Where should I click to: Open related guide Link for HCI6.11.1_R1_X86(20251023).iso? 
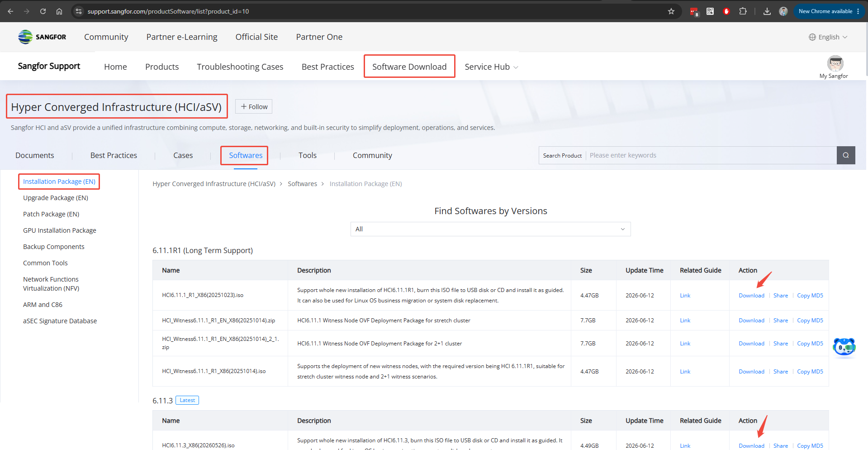[x=685, y=296]
